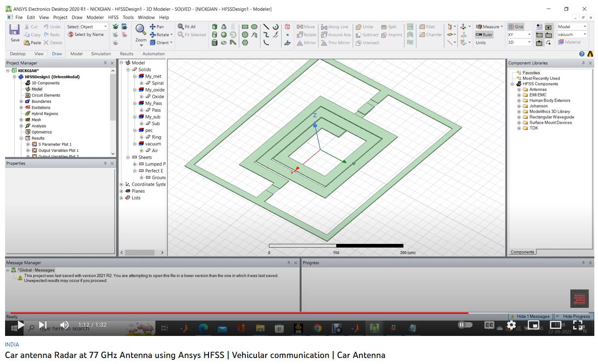Screen dimensions: 598x364
Task: Hide Progress toggle button
Action: pos(573,317)
